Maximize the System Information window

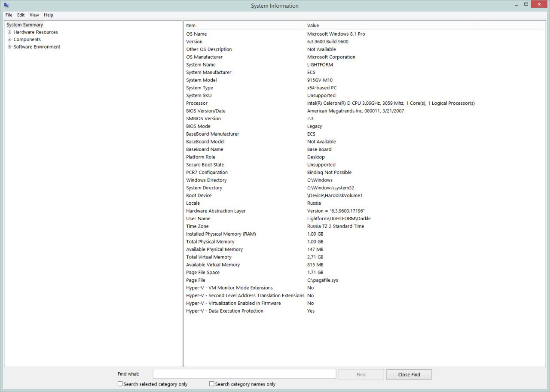526,4
